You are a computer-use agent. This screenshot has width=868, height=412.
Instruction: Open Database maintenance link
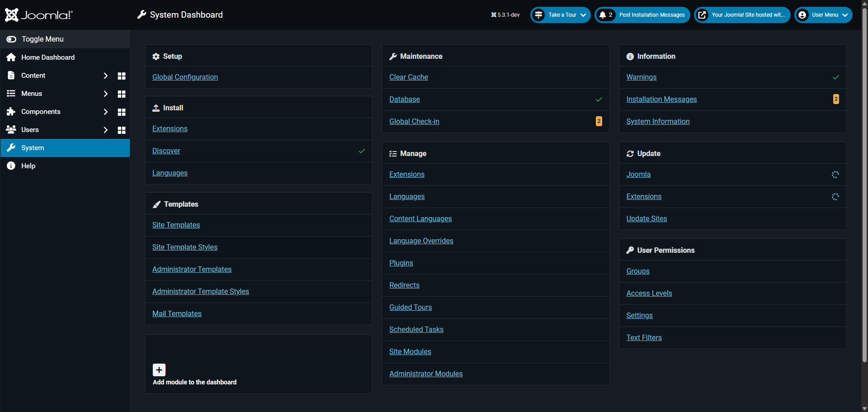click(x=405, y=99)
